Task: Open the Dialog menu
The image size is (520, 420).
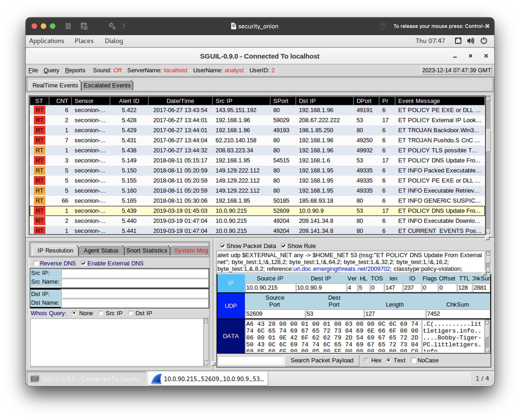Action: tap(114, 41)
